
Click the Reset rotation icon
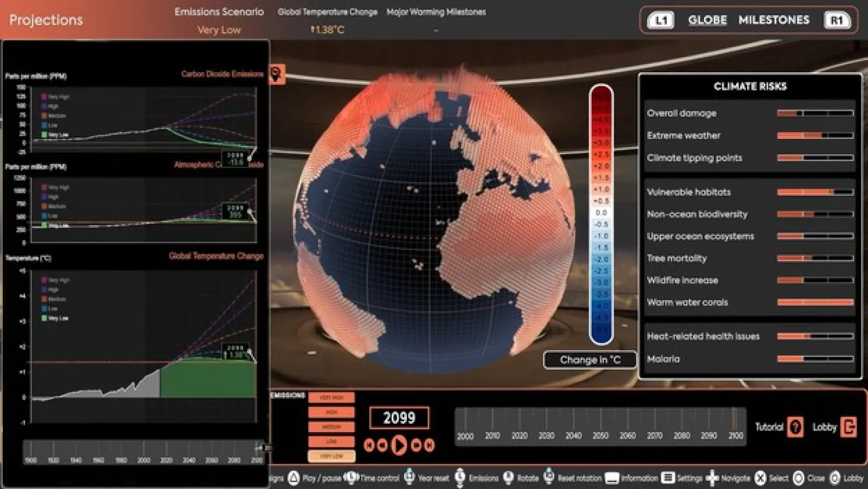[549, 478]
